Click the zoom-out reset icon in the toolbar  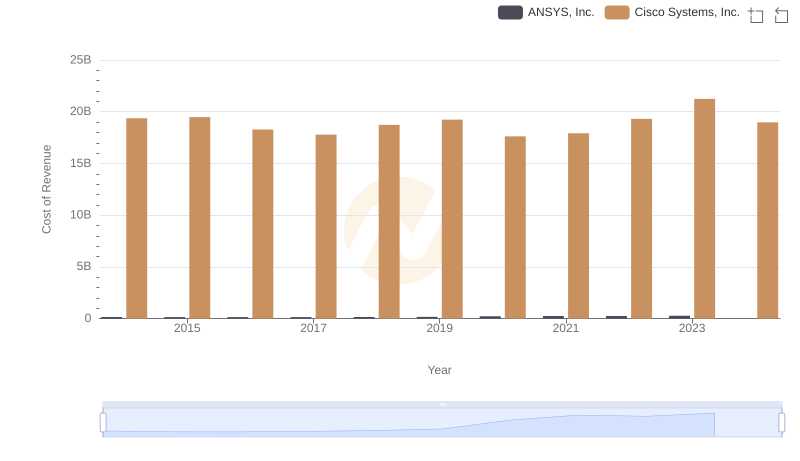pyautogui.click(x=782, y=14)
